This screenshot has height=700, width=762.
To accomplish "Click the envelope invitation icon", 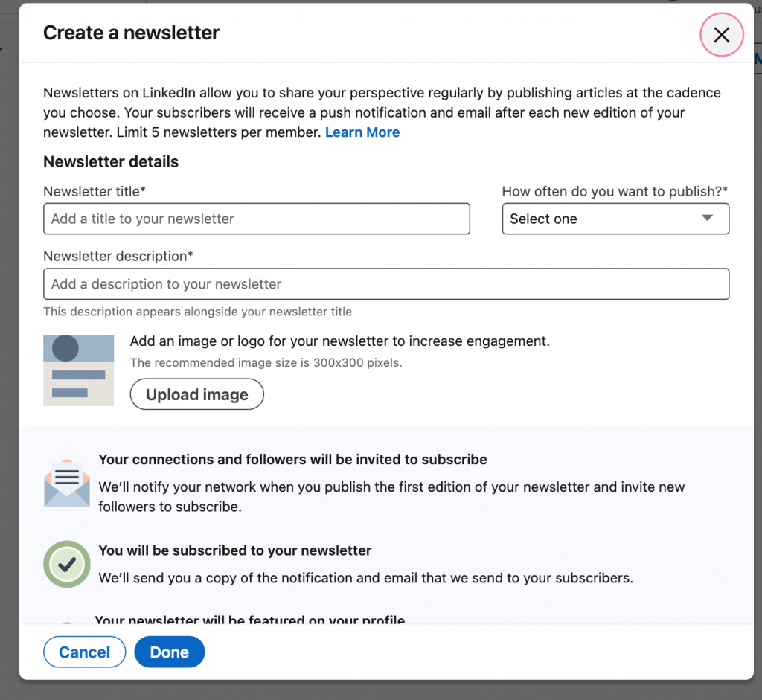I will (x=66, y=484).
